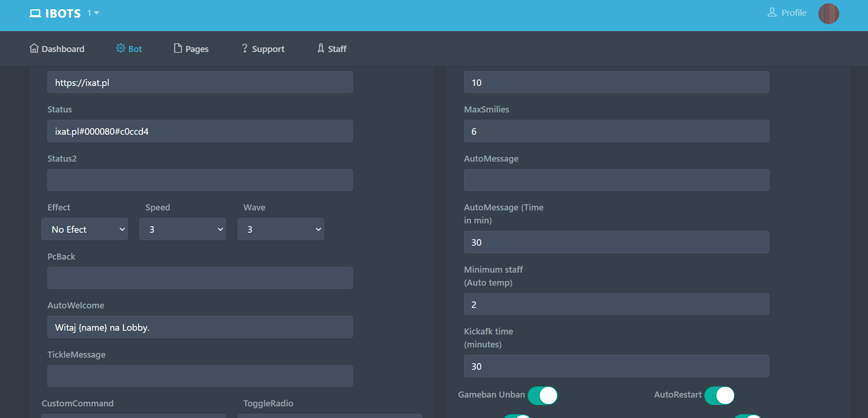868x418 pixels.
Task: Focus the AutoWelcome text field
Action: point(200,327)
